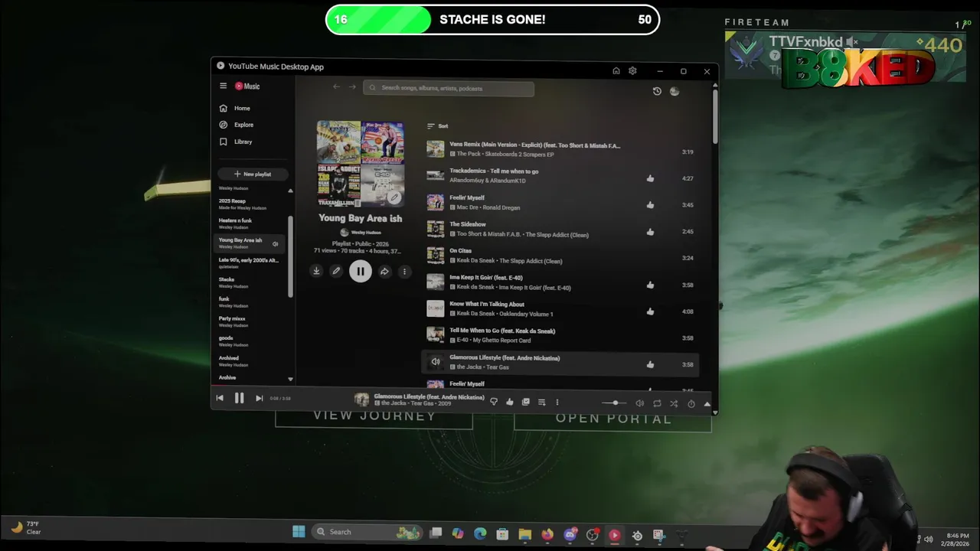Viewport: 980px width, 551px height.
Task: Pause the playlist with the big round button
Action: point(361,271)
